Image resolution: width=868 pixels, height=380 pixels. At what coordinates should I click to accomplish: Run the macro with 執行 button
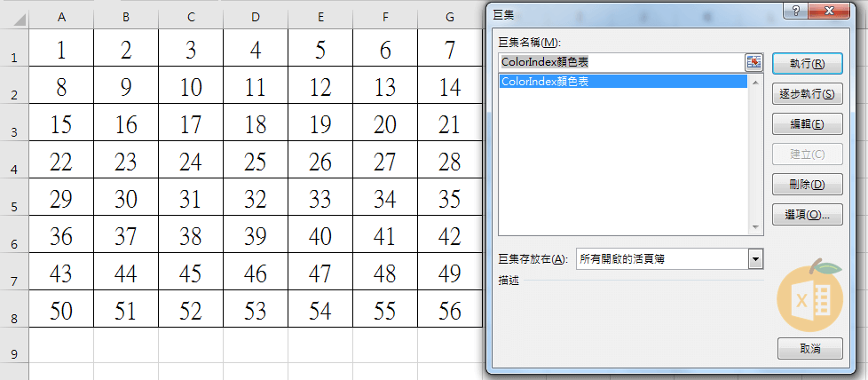tap(809, 63)
